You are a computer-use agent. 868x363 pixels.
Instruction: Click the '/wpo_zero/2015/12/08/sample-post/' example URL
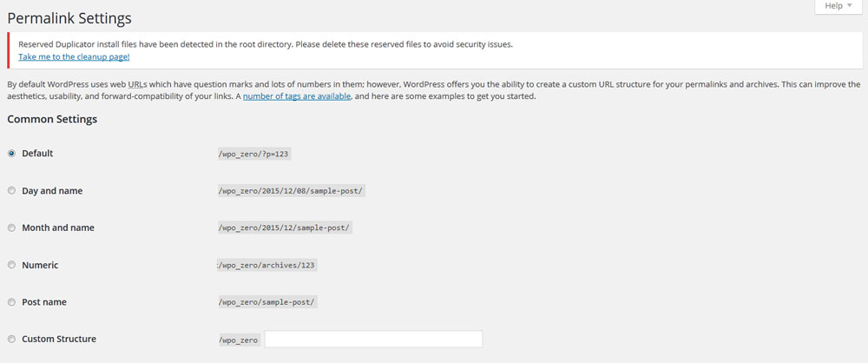[x=291, y=191]
